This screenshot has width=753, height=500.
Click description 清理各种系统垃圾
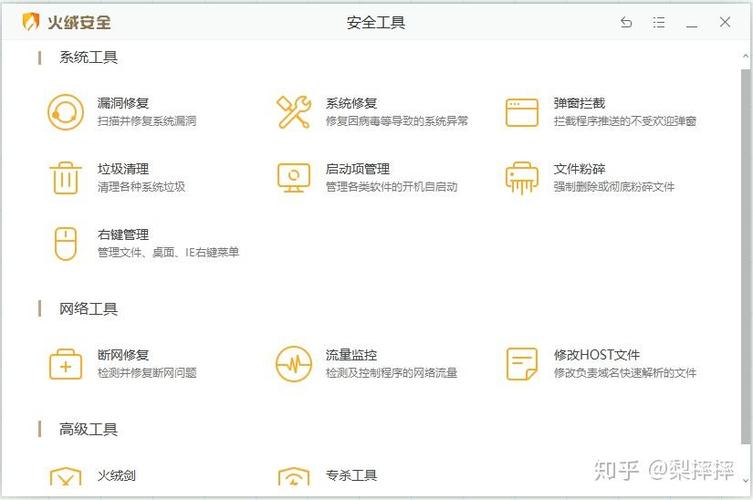click(141, 186)
